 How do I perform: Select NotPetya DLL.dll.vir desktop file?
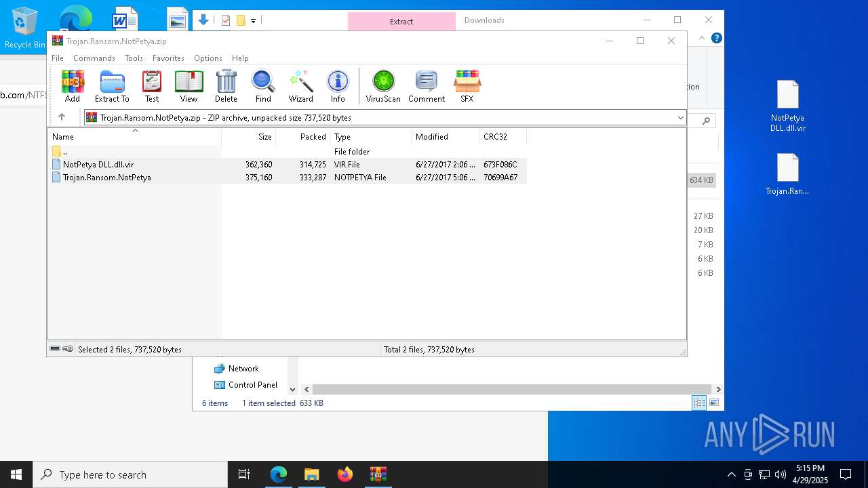coord(788,106)
